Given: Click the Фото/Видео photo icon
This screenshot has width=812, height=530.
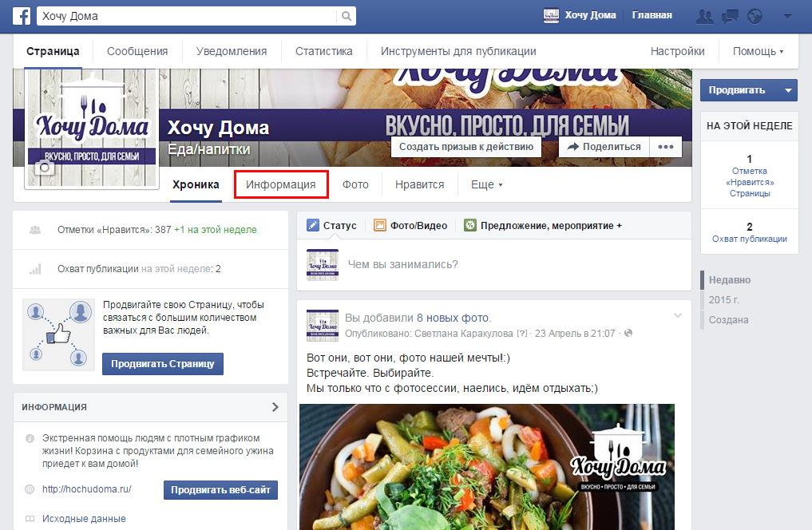Looking at the screenshot, I should click(x=380, y=225).
